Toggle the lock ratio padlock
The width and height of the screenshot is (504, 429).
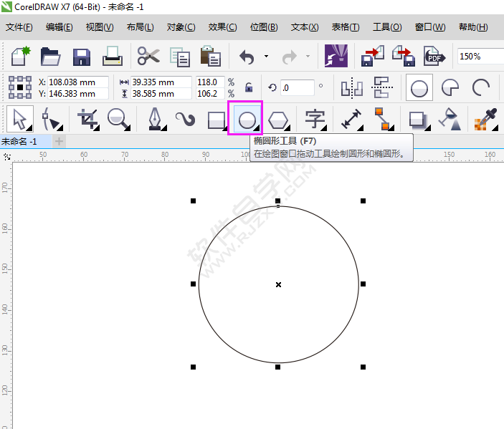pos(249,87)
